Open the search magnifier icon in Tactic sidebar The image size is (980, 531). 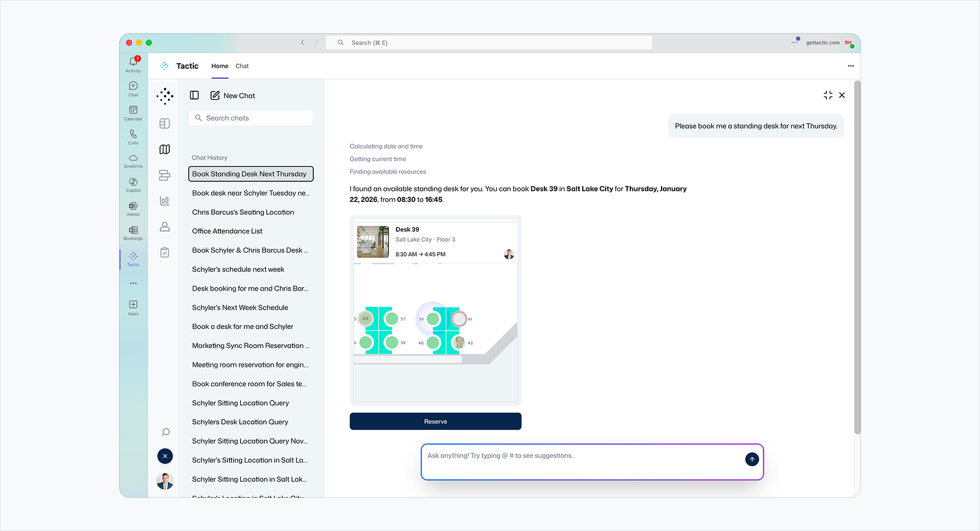click(x=165, y=432)
